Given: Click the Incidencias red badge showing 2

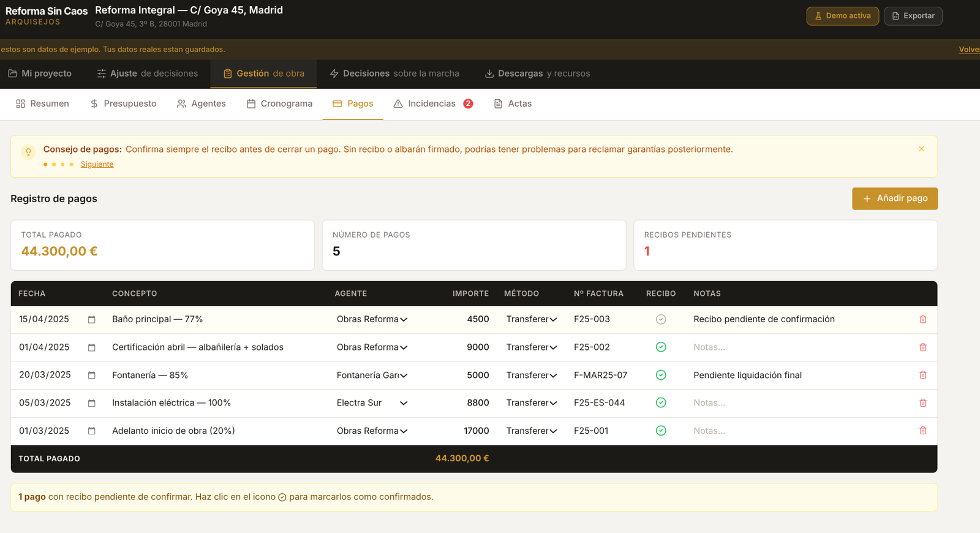Looking at the screenshot, I should [468, 104].
